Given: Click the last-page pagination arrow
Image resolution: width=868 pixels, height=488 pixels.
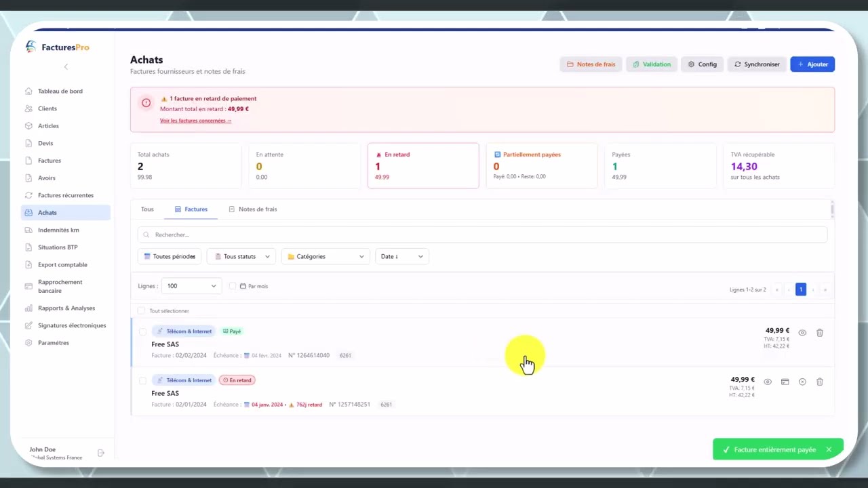Looking at the screenshot, I should [x=825, y=289].
